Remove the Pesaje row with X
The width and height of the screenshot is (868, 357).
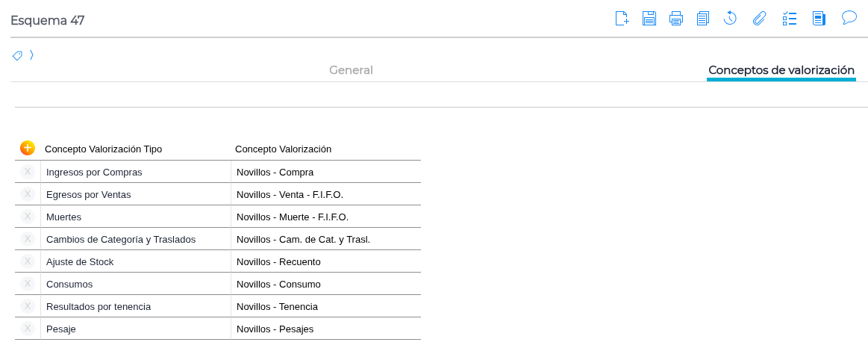28,329
